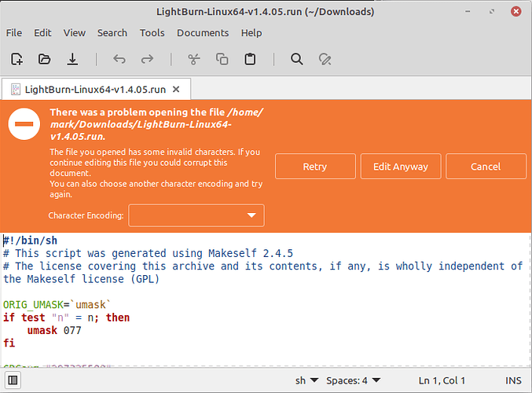Close the text editor window
The width and height of the screenshot is (532, 393).
click(516, 12)
